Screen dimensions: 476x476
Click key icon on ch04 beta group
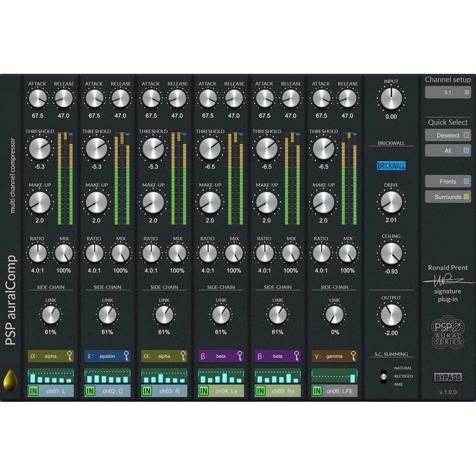click(x=240, y=356)
